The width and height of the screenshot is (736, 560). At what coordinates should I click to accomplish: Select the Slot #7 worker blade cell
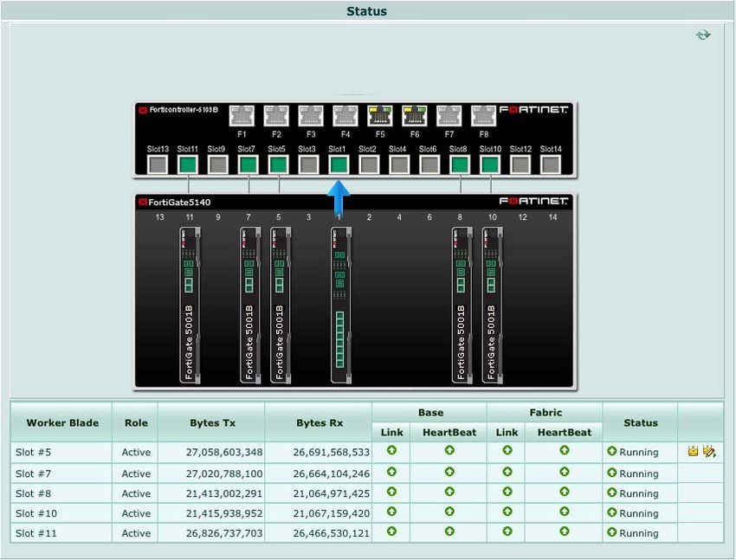point(61,473)
